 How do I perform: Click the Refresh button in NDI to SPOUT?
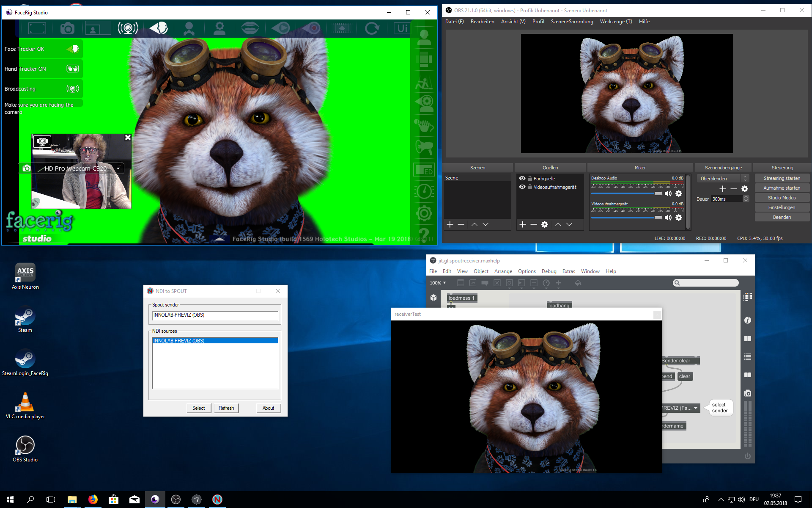226,408
